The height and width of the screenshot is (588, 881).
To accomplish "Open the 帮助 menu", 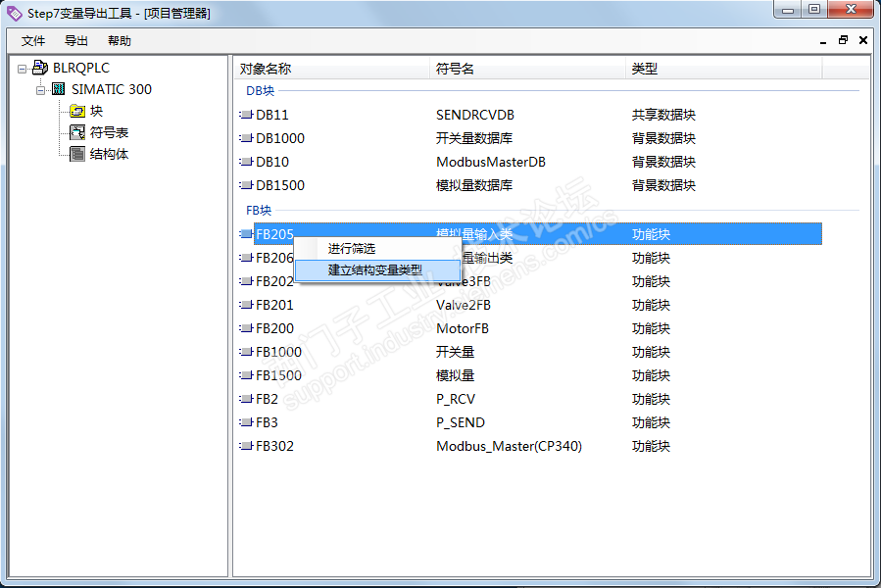I will click(x=120, y=41).
